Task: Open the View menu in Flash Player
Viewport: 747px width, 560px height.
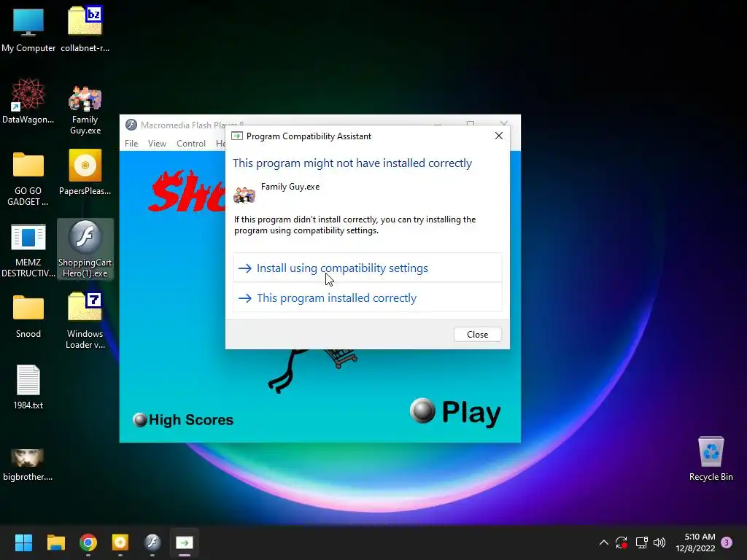Action: (x=157, y=144)
